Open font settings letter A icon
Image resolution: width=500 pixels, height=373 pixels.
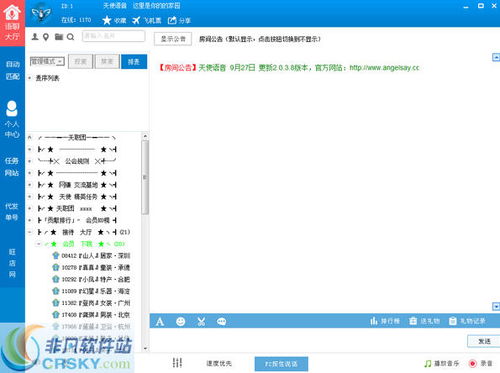(160, 322)
